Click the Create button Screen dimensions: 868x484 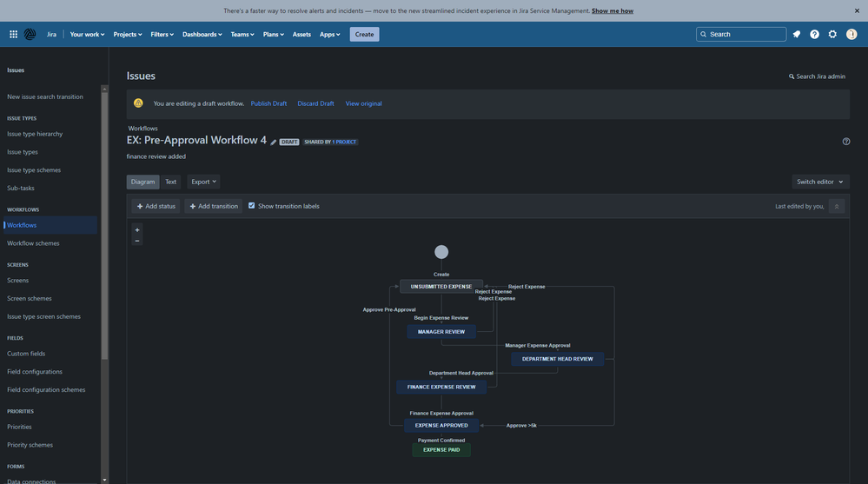click(364, 35)
